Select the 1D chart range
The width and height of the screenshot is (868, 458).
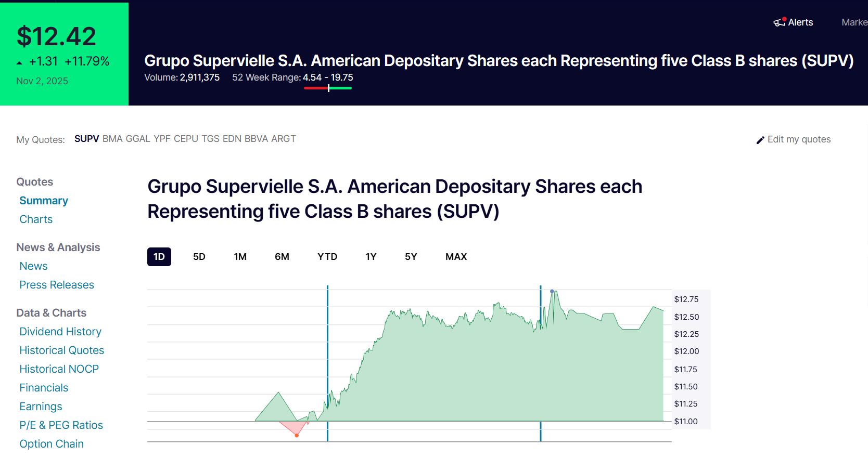[159, 257]
